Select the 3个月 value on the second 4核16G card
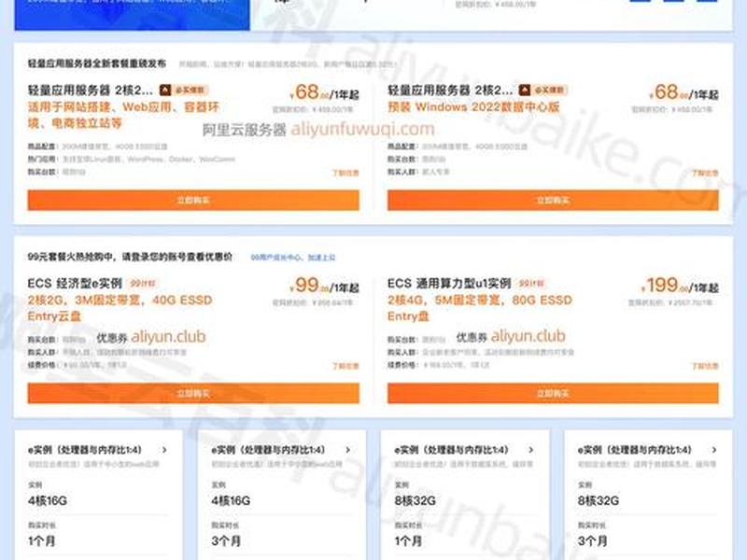The image size is (747, 560). pyautogui.click(x=226, y=541)
